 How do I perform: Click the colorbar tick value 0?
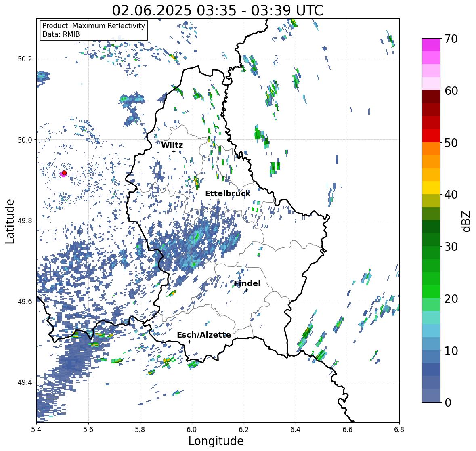pos(448,403)
